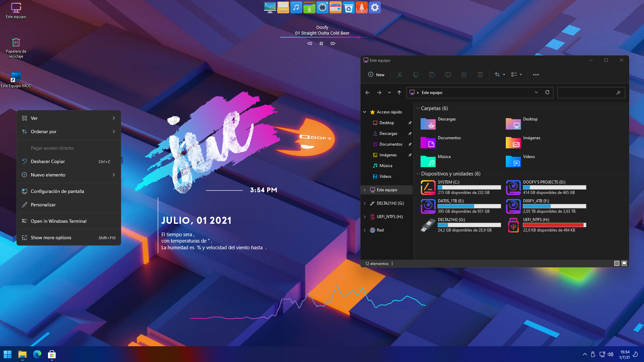Skip to next track in music widget
Screen dimensions: 644x362
point(333,43)
